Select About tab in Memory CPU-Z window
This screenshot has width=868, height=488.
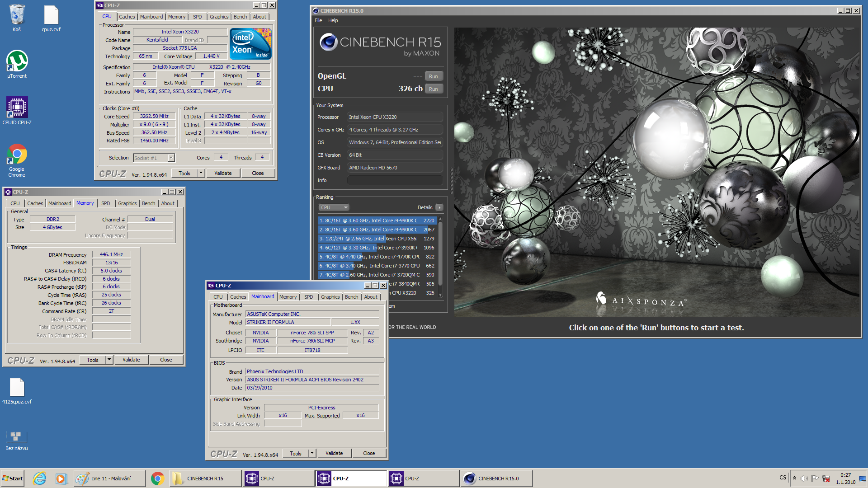tap(168, 203)
